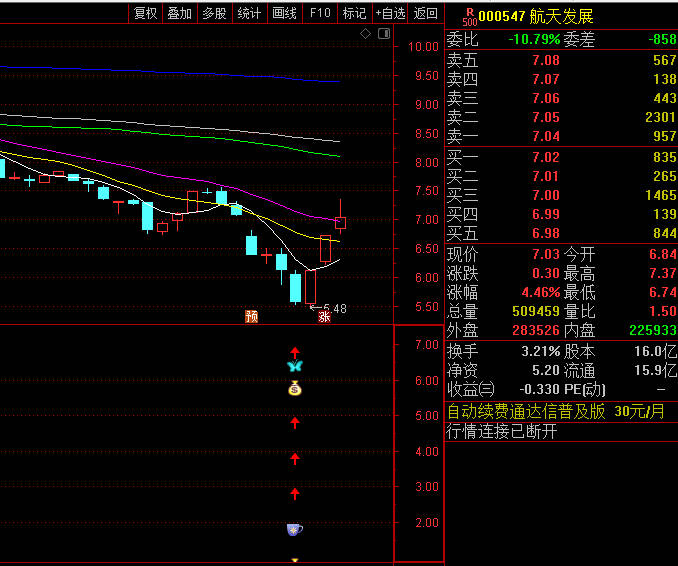The height and width of the screenshot is (566, 678).
Task: Click the red arrow near 5.00 level
Action: (x=295, y=422)
